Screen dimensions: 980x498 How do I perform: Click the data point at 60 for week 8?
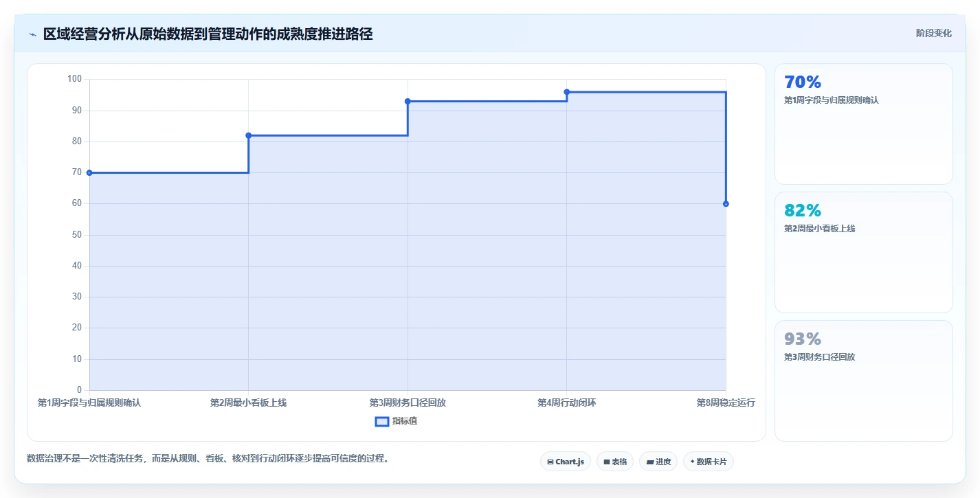(x=726, y=204)
